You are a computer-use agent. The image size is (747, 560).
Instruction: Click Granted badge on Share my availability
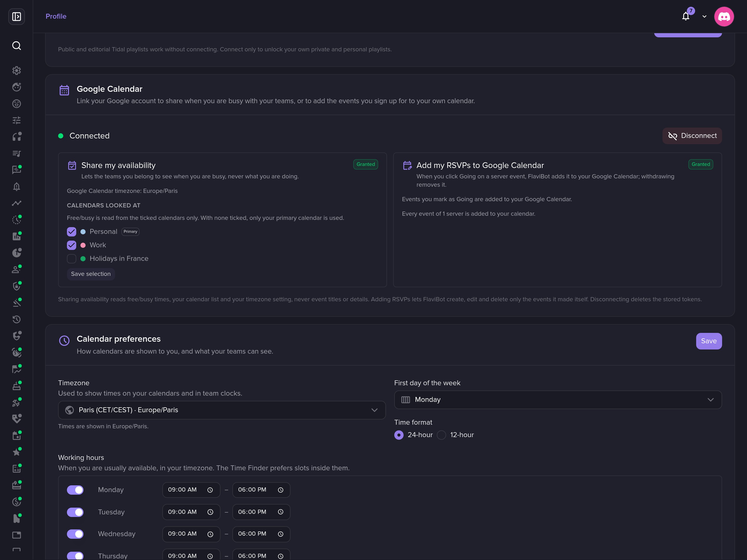coord(366,164)
